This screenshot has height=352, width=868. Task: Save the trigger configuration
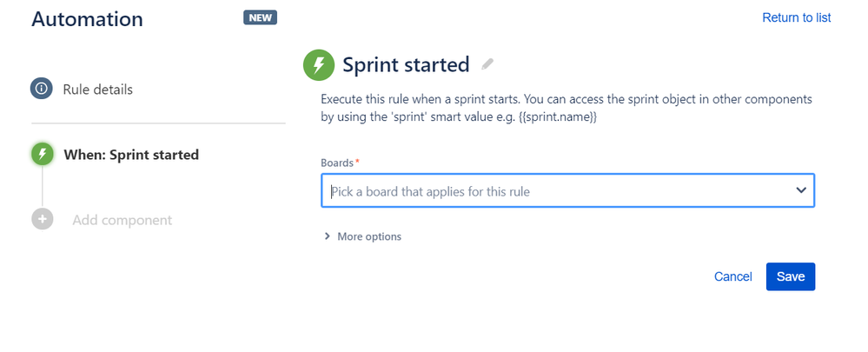(x=791, y=276)
